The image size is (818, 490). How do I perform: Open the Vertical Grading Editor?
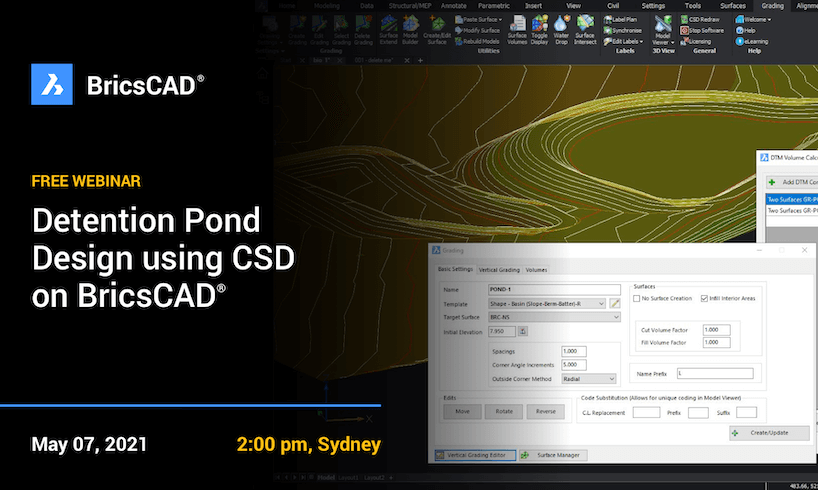coord(475,455)
